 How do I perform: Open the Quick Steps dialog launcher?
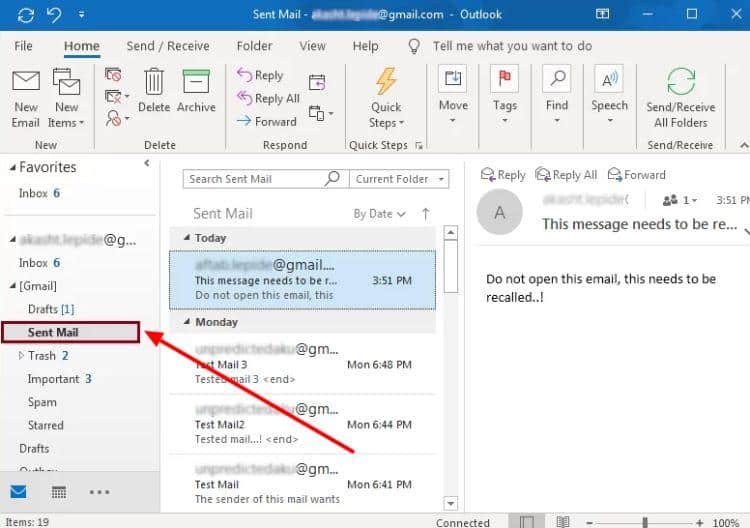tap(419, 145)
